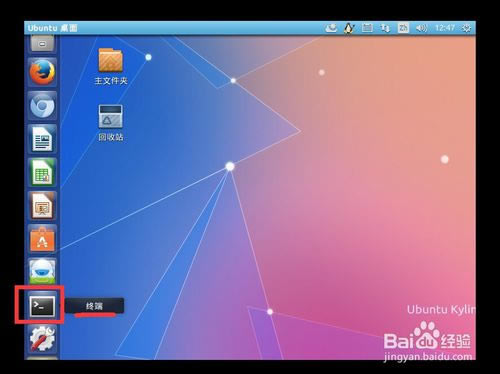Open LibreOffice Calc spreadsheet icon
The image size is (500, 374).
[x=42, y=172]
